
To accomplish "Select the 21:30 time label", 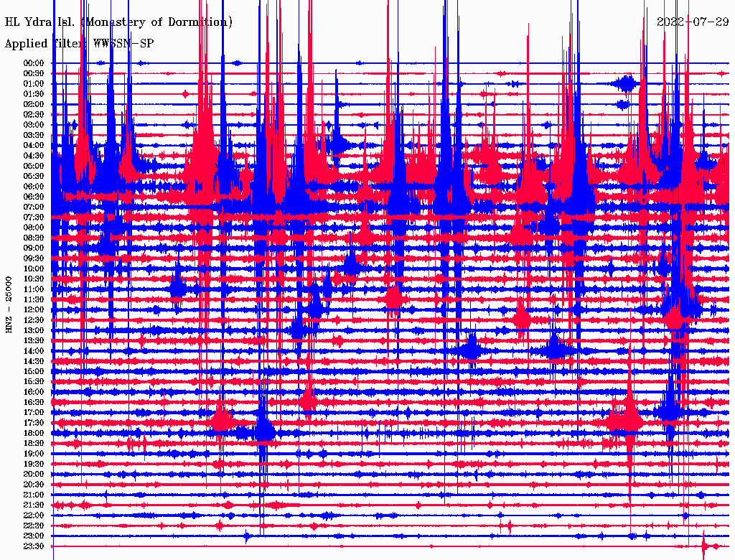I will [33, 505].
